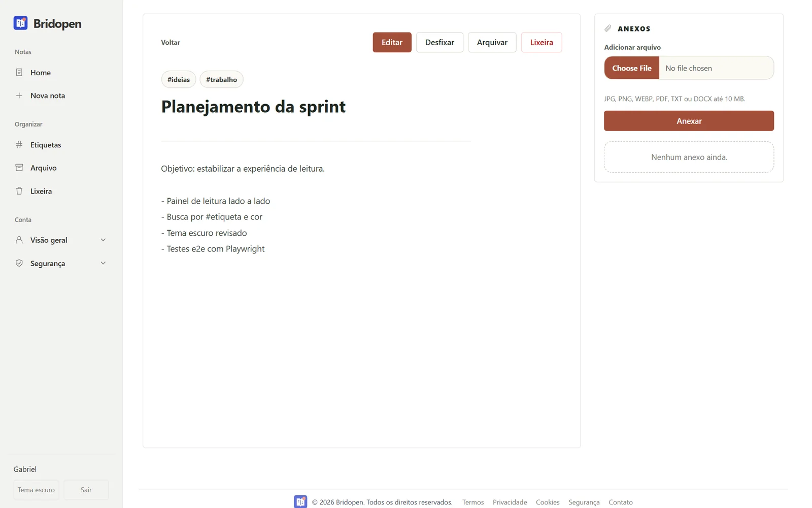Select the #ideias tag
812x508 pixels.
(x=179, y=79)
